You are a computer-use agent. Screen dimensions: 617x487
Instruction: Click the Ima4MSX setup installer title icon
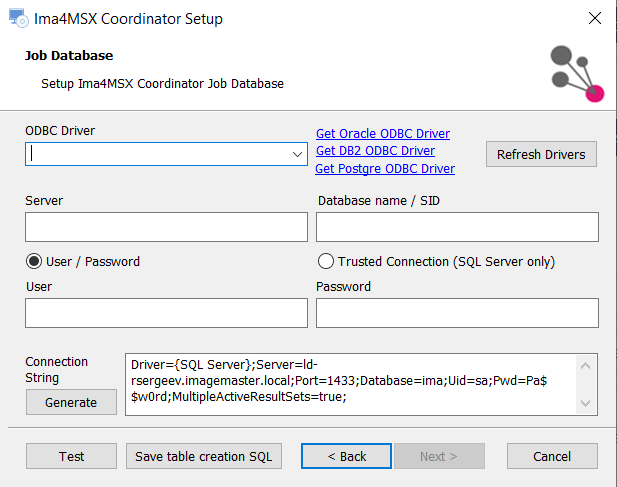pyautogui.click(x=18, y=18)
